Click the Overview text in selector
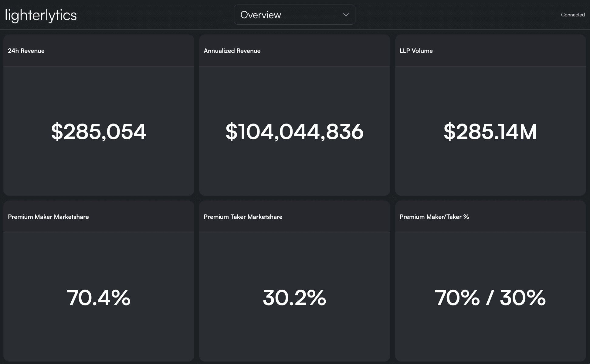This screenshot has height=364, width=590. [x=260, y=15]
